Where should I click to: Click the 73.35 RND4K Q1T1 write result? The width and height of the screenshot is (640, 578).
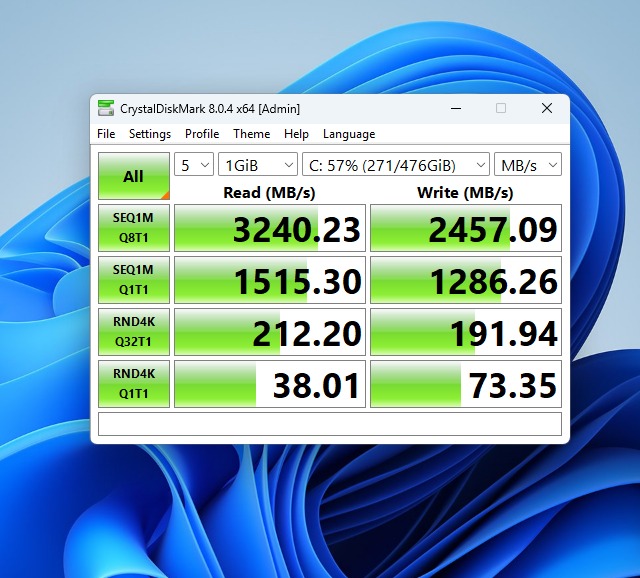point(465,385)
